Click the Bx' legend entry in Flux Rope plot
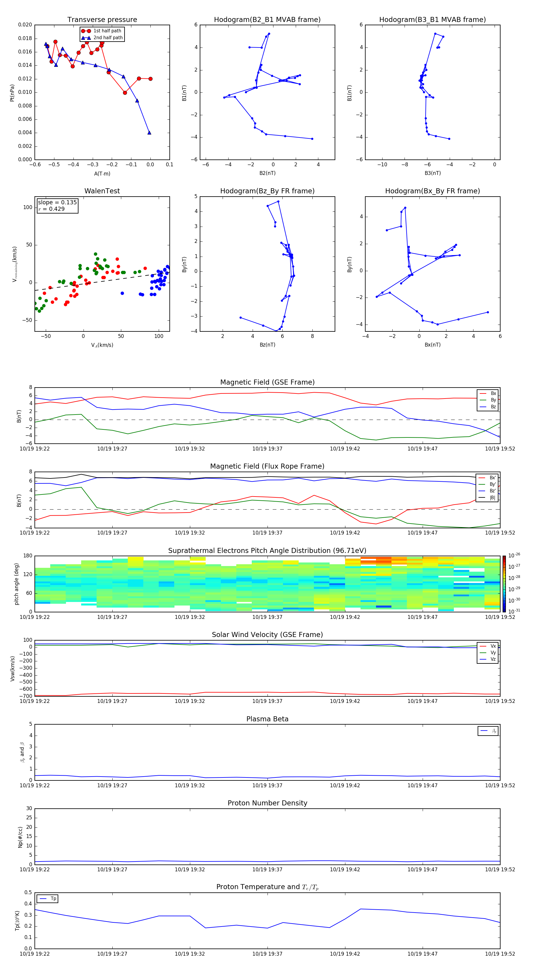 [x=487, y=478]
